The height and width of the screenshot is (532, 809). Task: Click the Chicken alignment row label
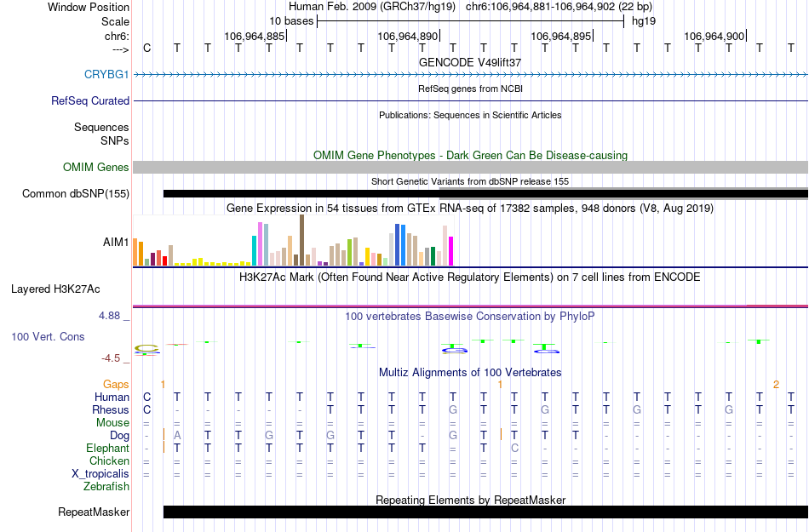click(x=109, y=460)
